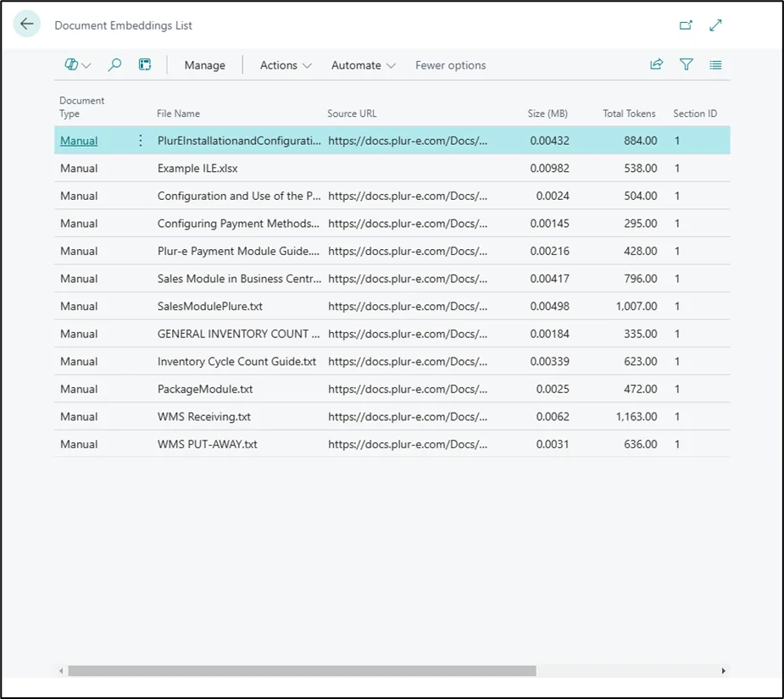Select Inventory Cycle Count Guide.txt row

tap(392, 361)
